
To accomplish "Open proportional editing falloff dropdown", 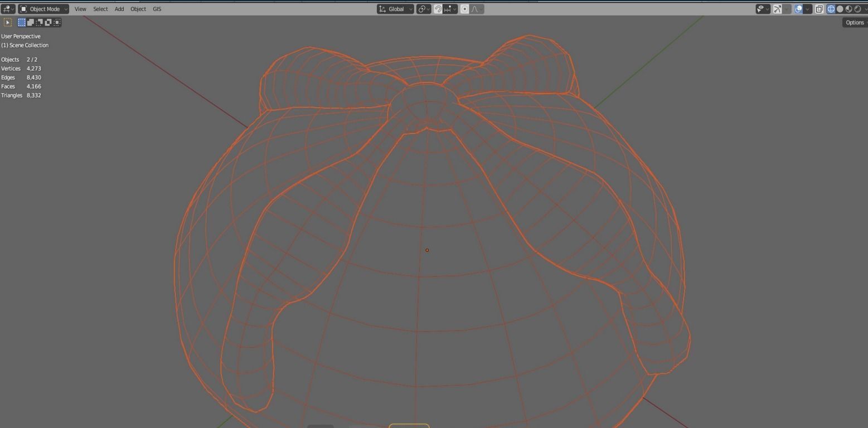I will (x=477, y=9).
